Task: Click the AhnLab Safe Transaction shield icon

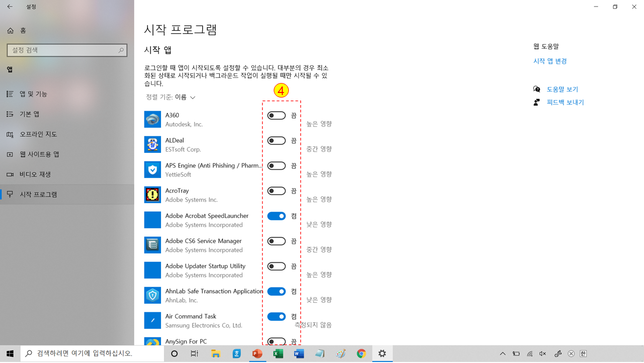Action: coord(152,295)
